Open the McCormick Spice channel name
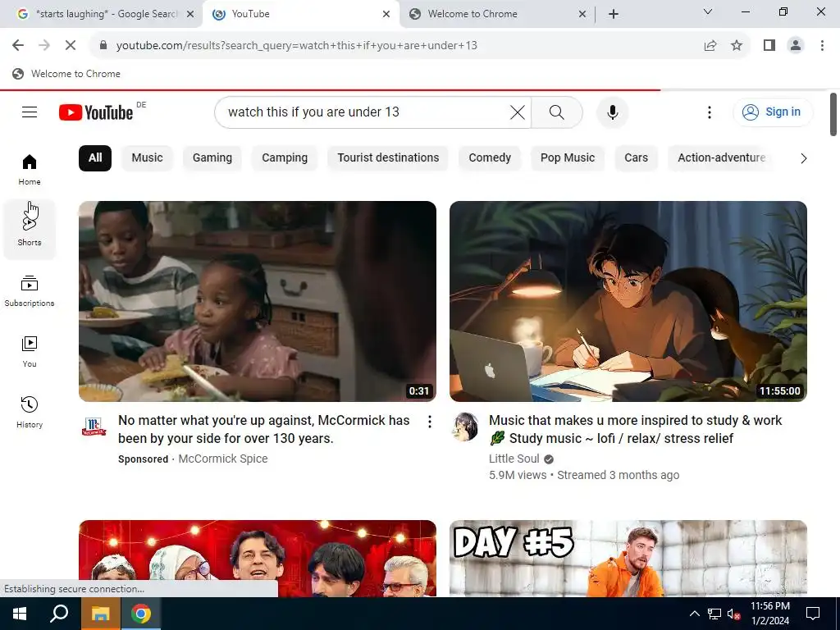The image size is (840, 630). pyautogui.click(x=223, y=459)
